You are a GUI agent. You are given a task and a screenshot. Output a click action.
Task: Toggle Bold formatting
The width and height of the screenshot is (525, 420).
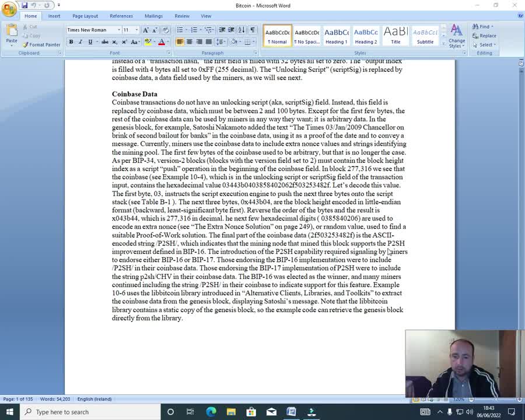(71, 42)
